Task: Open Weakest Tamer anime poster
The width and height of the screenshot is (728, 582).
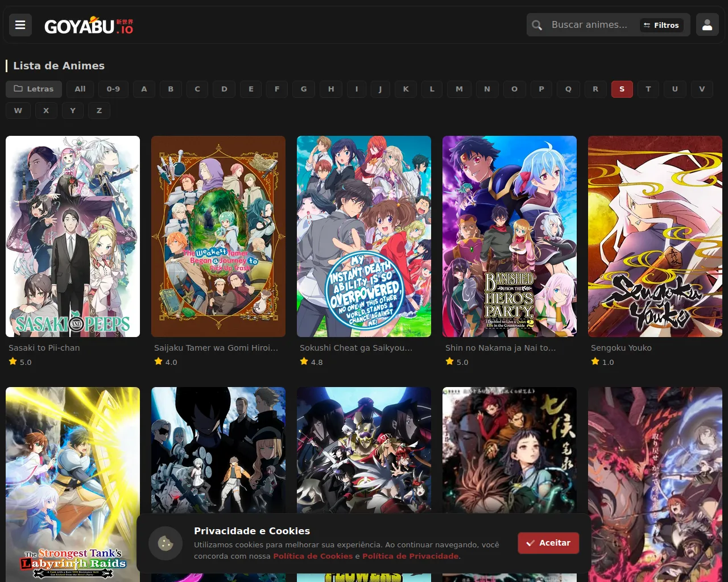Action: point(218,236)
